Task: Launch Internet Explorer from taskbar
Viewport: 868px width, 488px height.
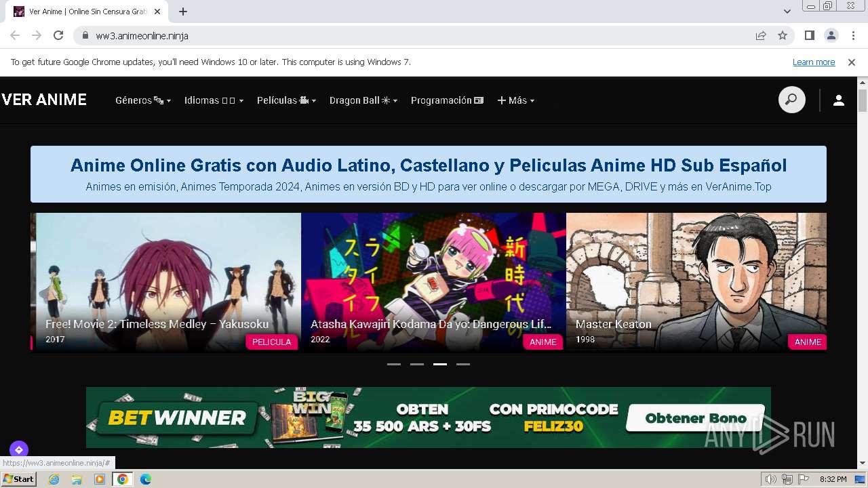Action: [x=54, y=479]
